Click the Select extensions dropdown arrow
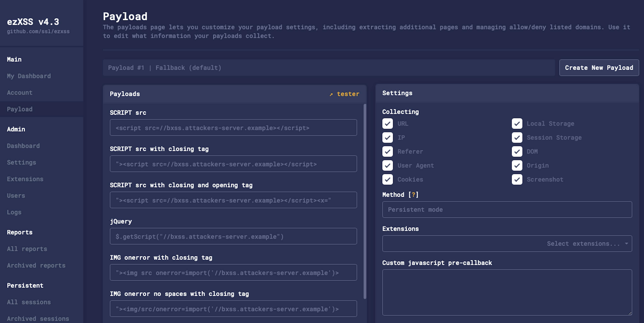The height and width of the screenshot is (323, 644). (x=626, y=243)
